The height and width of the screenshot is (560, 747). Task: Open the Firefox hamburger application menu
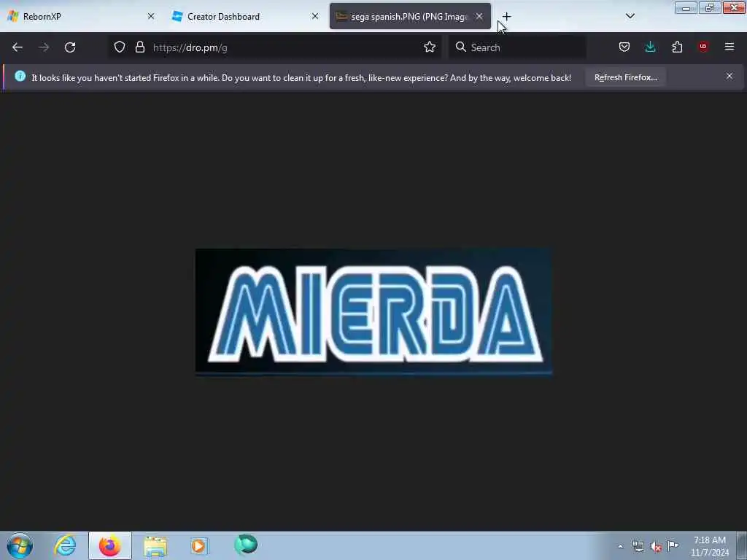729,47
